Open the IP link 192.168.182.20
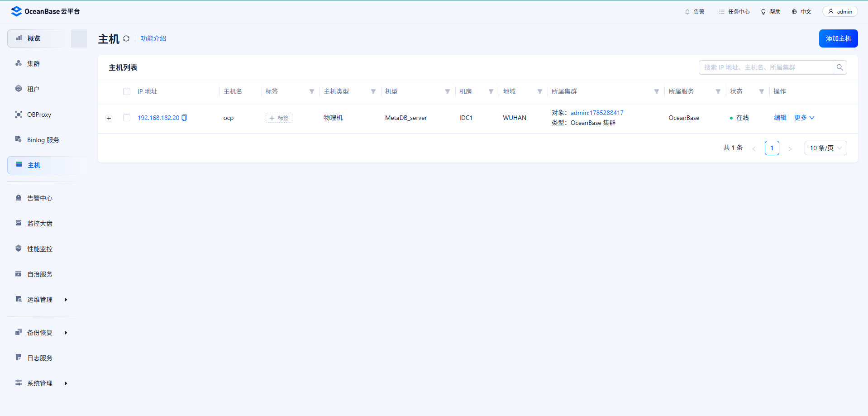 tap(158, 118)
